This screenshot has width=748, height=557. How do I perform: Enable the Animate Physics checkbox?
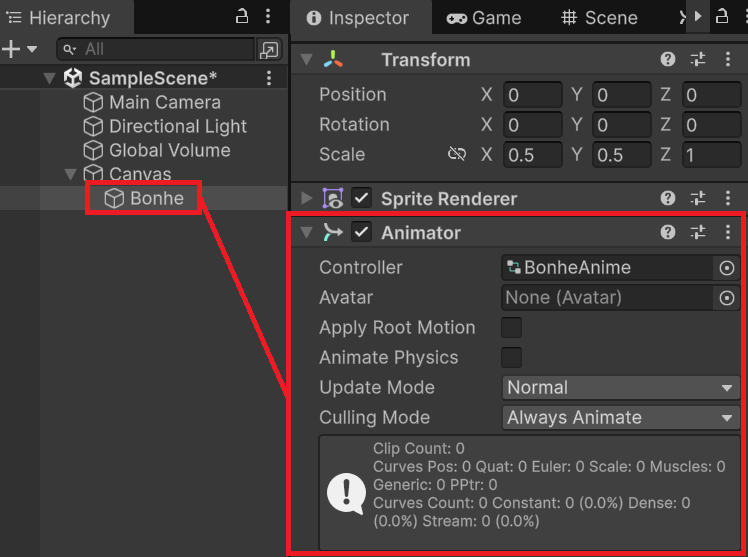pos(511,358)
